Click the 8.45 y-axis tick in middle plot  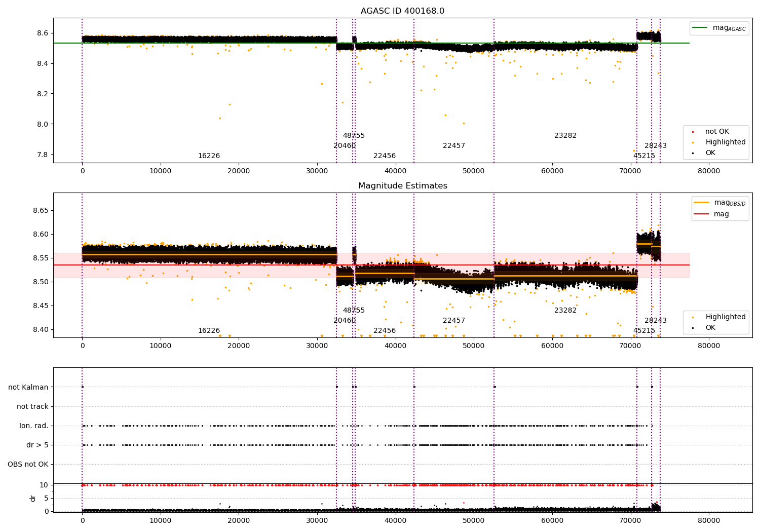40,306
